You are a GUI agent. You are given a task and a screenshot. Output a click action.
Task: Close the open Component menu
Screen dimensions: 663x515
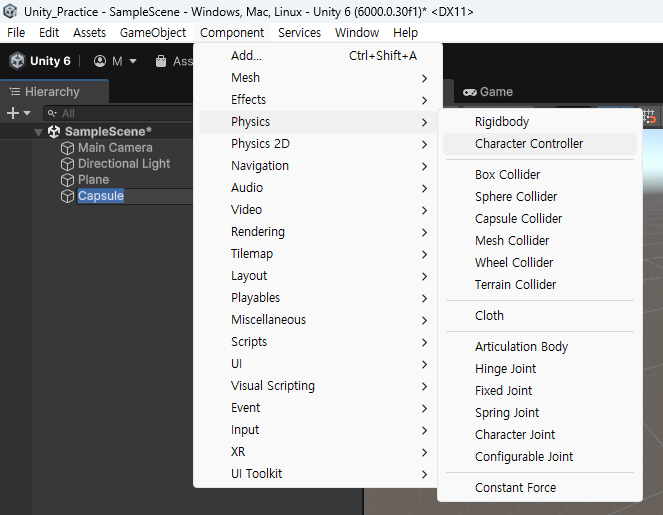[232, 33]
